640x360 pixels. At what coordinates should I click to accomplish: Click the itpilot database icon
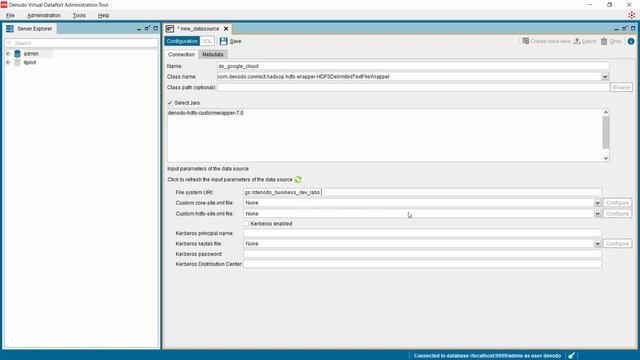point(17,62)
